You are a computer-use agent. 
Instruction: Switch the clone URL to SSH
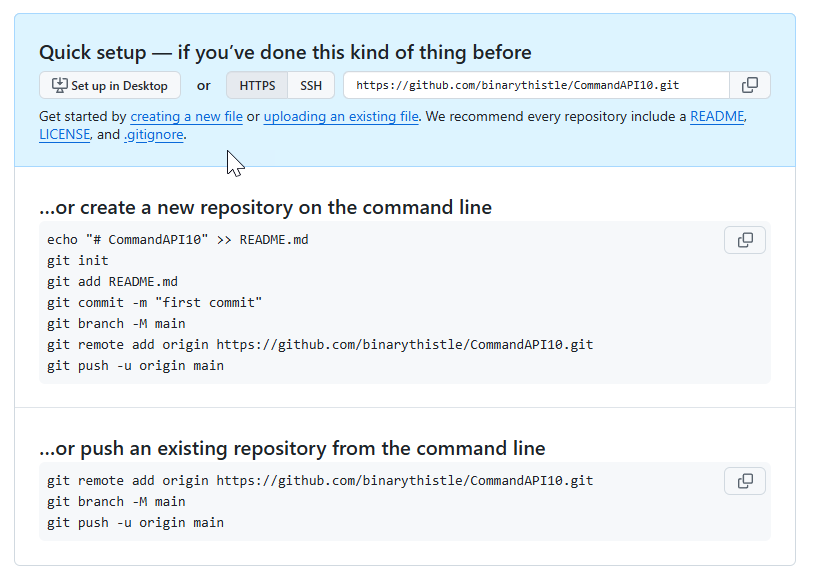[x=311, y=86]
